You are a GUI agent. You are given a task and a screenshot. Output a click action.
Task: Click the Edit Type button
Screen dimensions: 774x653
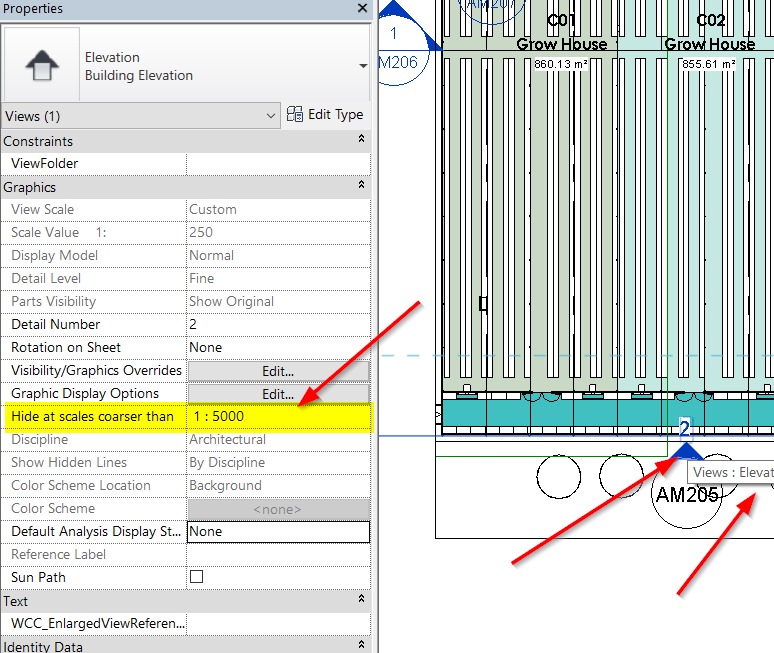(x=325, y=115)
